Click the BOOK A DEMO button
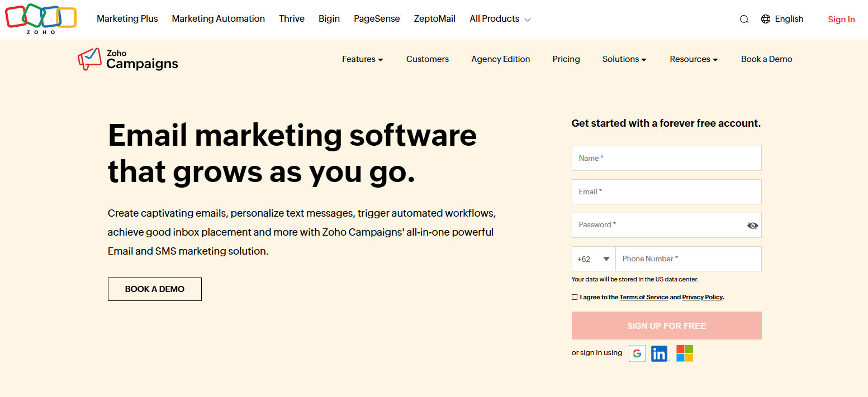This screenshot has height=397, width=868. pyautogui.click(x=154, y=289)
